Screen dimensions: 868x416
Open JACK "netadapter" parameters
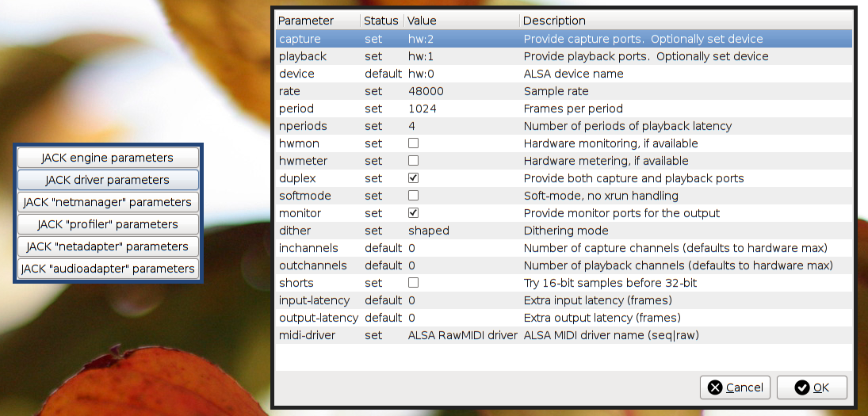tap(108, 246)
